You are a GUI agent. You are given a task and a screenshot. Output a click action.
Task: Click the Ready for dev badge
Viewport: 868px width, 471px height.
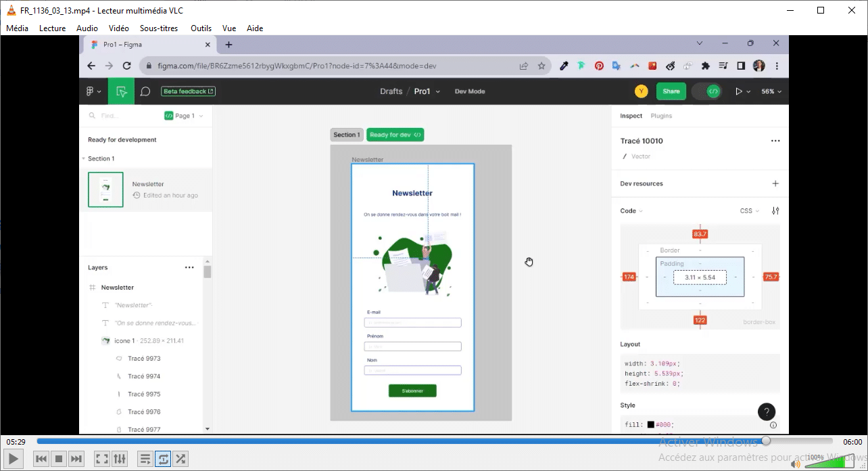click(x=395, y=135)
